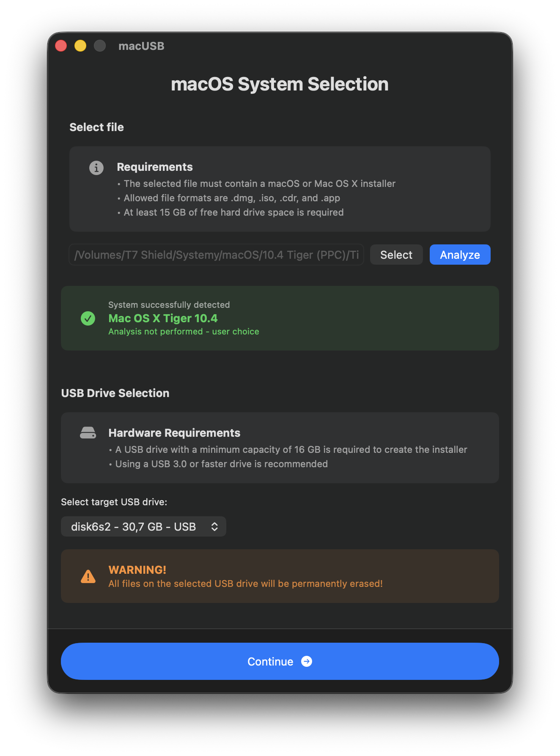560x756 pixels.
Task: Click the hard drive icon near Hardware Requirements
Action: (x=88, y=433)
